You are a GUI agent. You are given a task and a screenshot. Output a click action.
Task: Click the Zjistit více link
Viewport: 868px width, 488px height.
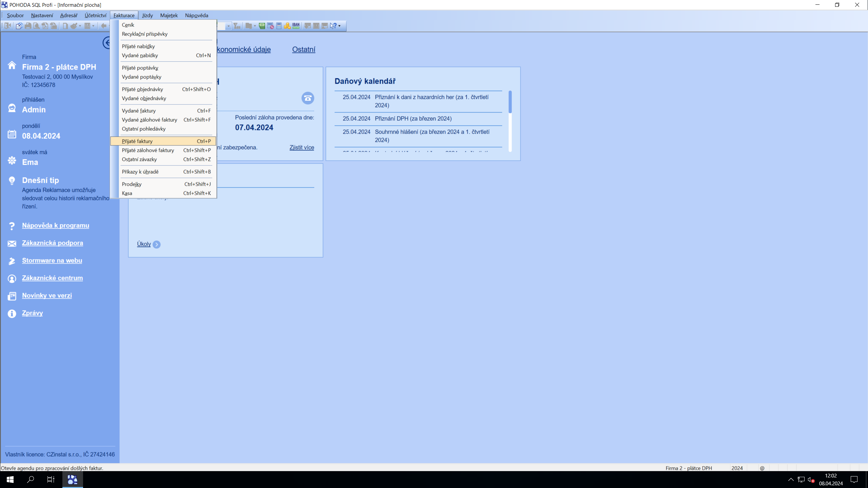pyautogui.click(x=301, y=147)
